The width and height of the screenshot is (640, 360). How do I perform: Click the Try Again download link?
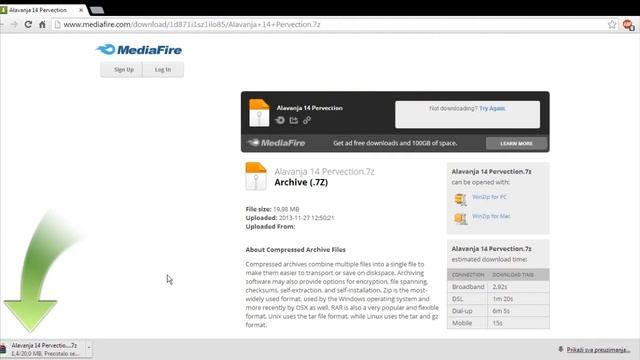(492, 108)
